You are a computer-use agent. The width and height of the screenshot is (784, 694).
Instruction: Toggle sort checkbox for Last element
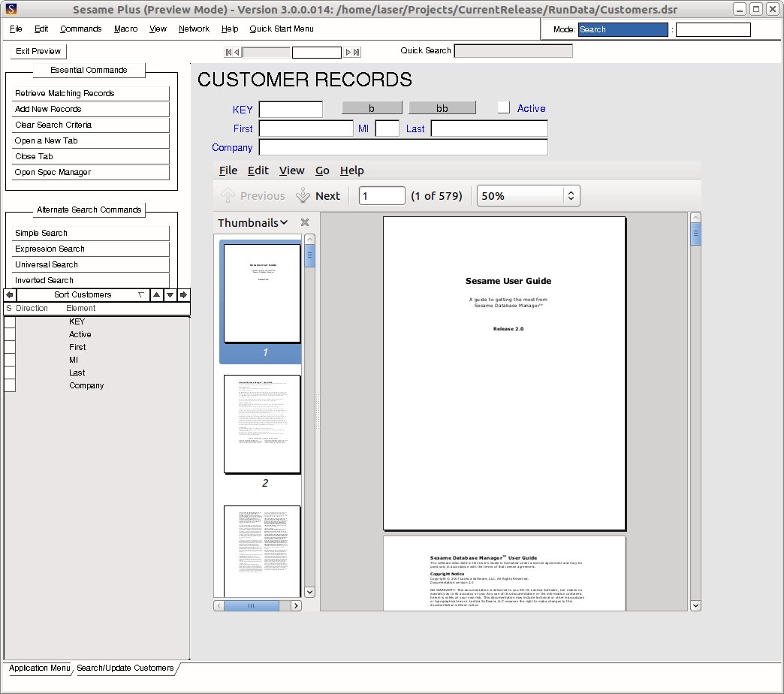tap(10, 373)
